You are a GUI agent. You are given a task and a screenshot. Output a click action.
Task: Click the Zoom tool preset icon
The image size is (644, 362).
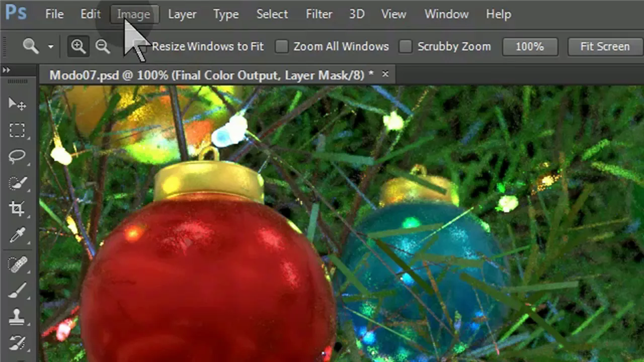[x=31, y=46]
